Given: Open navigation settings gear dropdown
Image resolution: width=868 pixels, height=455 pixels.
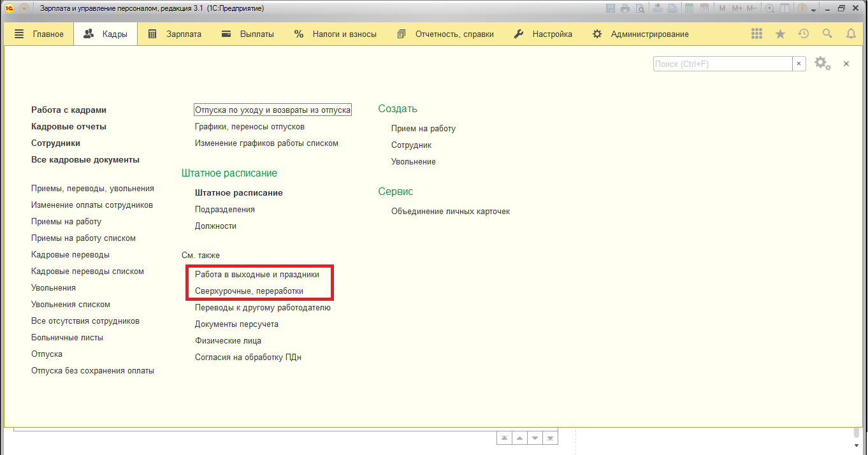Looking at the screenshot, I should pyautogui.click(x=823, y=64).
